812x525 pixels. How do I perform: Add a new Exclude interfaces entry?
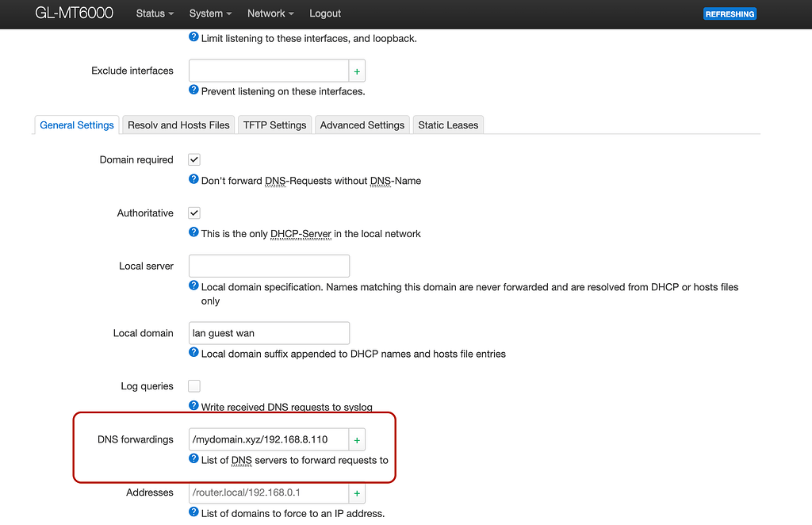356,71
